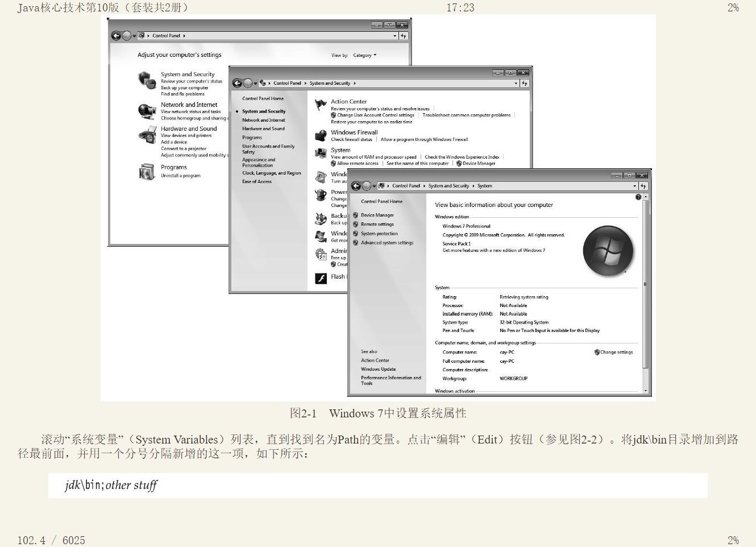Click the page position 102.4 / 6025
Viewport: 756px width, 547px height.
point(51,540)
